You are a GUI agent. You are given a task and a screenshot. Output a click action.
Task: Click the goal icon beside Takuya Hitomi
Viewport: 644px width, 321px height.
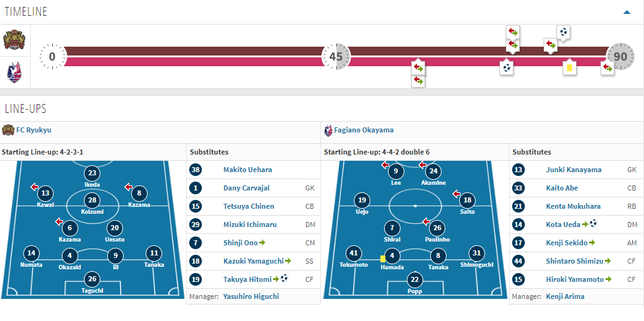tap(284, 279)
